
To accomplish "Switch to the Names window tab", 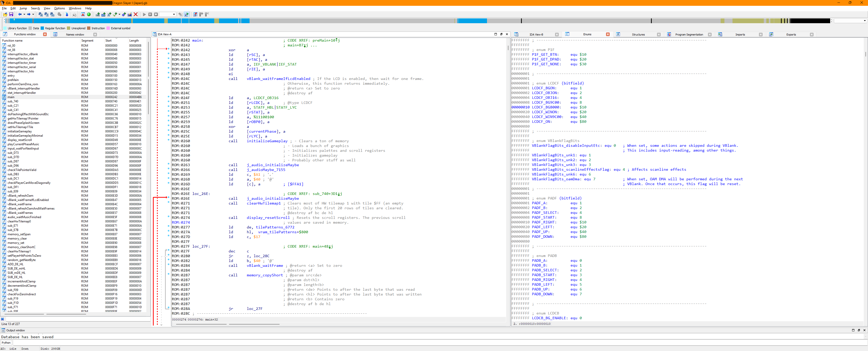I will (x=75, y=35).
